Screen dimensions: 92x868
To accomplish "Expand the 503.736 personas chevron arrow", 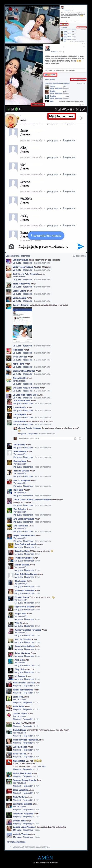I will pyautogui.click(x=82, y=118).
